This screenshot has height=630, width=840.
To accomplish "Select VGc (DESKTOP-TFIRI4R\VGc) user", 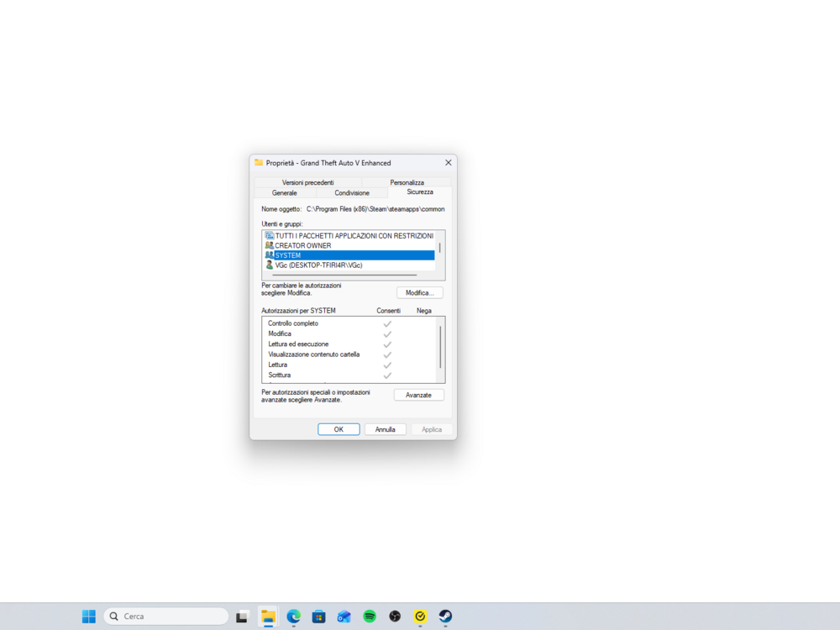I will (349, 265).
